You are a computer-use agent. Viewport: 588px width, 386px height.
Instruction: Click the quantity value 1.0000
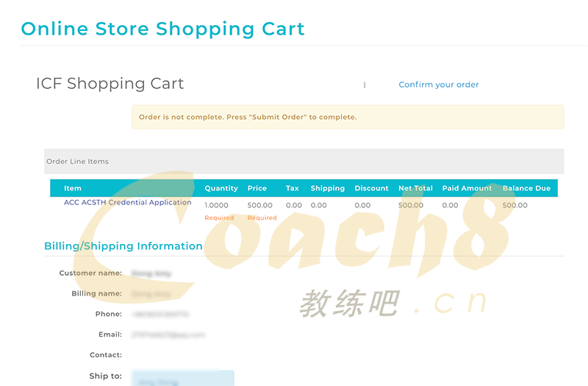tap(216, 206)
